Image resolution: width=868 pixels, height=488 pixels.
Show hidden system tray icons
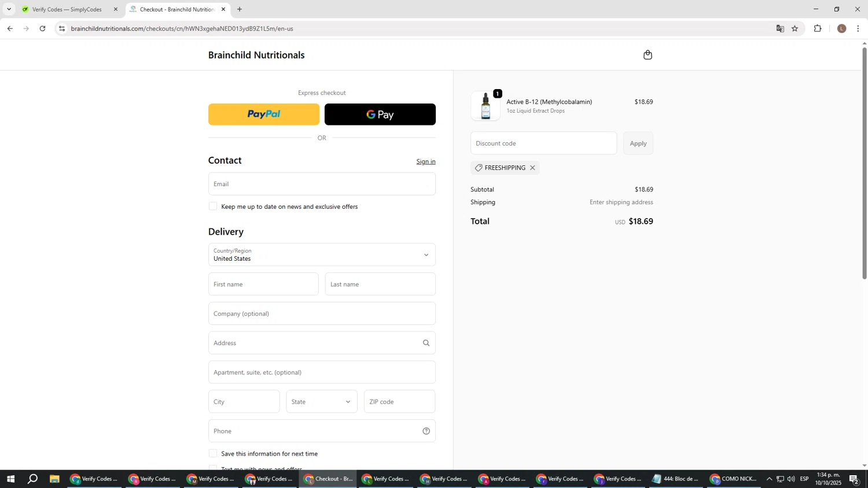click(769, 479)
